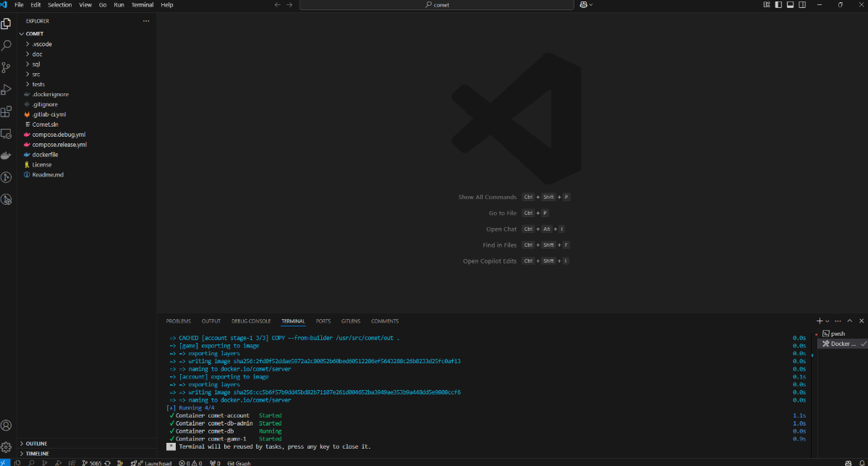Toggle the primary side bar visibility
Image resolution: width=868 pixels, height=466 pixels.
pos(778,5)
